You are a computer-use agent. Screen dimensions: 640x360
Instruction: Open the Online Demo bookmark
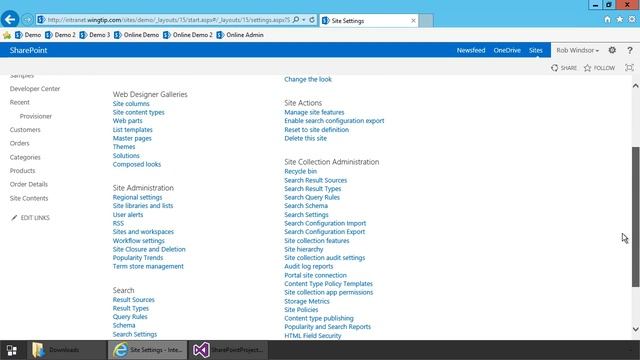pos(136,35)
